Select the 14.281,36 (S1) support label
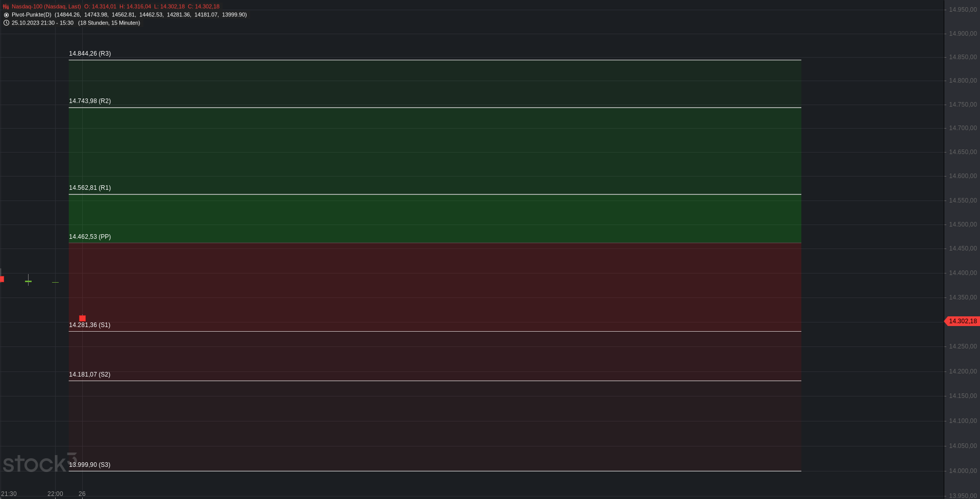This screenshot has width=980, height=499. click(90, 325)
